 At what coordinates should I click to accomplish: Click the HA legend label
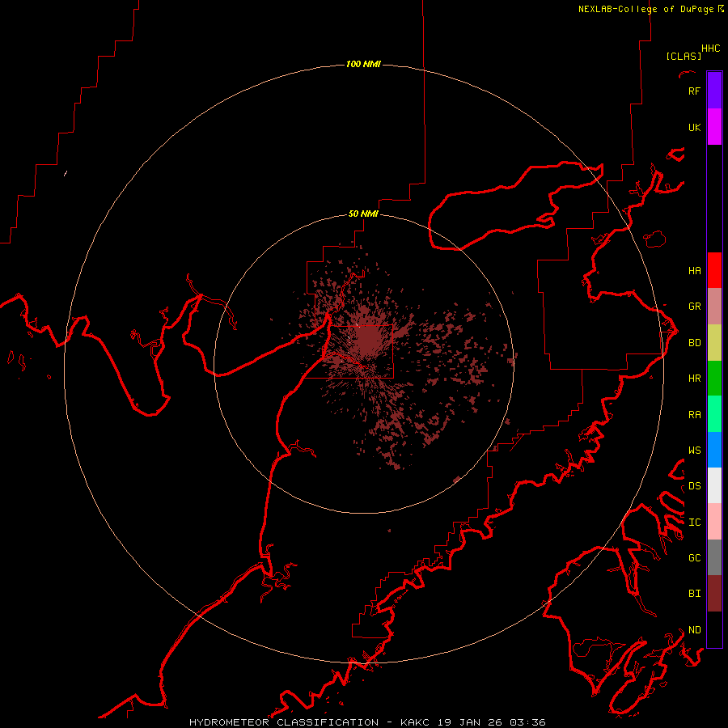(694, 271)
